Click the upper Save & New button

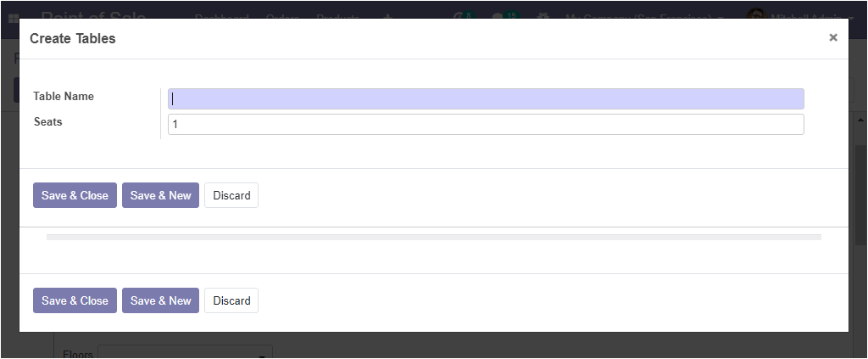[160, 195]
